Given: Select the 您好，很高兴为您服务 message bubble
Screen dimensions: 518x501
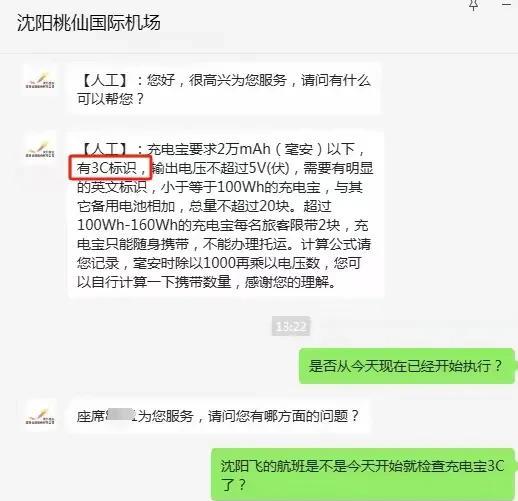Looking at the screenshot, I should (224, 89).
